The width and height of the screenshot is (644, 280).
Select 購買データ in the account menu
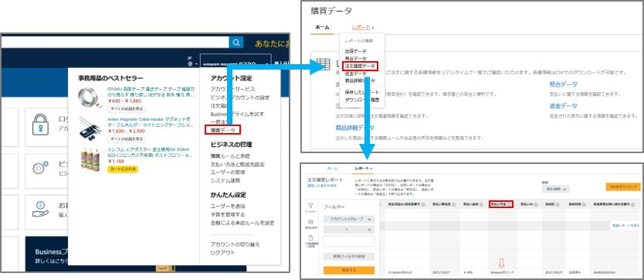tap(223, 131)
